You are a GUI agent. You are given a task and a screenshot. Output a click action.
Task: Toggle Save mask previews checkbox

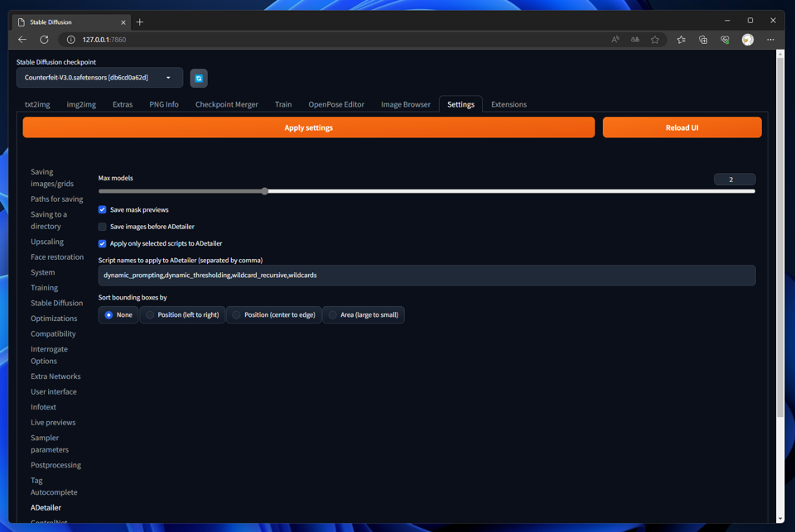click(x=103, y=210)
